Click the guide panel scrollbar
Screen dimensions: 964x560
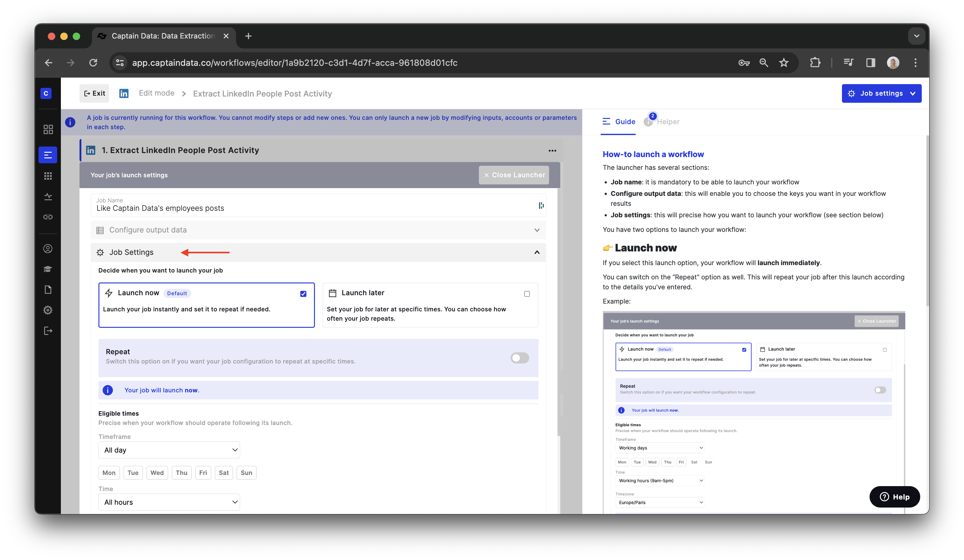pos(927,221)
